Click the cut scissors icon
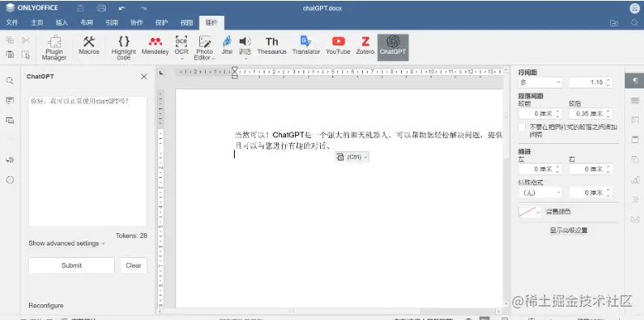The height and width of the screenshot is (320, 644). (x=26, y=40)
